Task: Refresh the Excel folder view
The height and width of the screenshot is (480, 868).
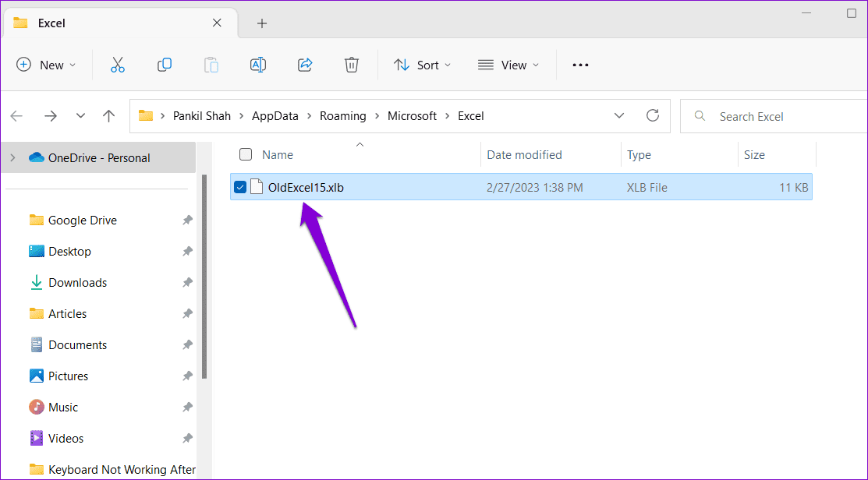Action: (653, 115)
